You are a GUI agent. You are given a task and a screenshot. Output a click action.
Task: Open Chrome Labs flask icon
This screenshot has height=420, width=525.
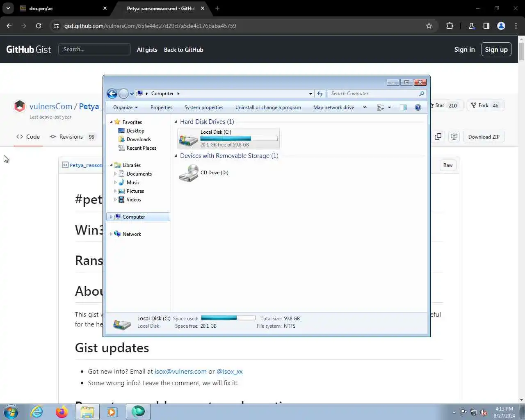tap(472, 26)
